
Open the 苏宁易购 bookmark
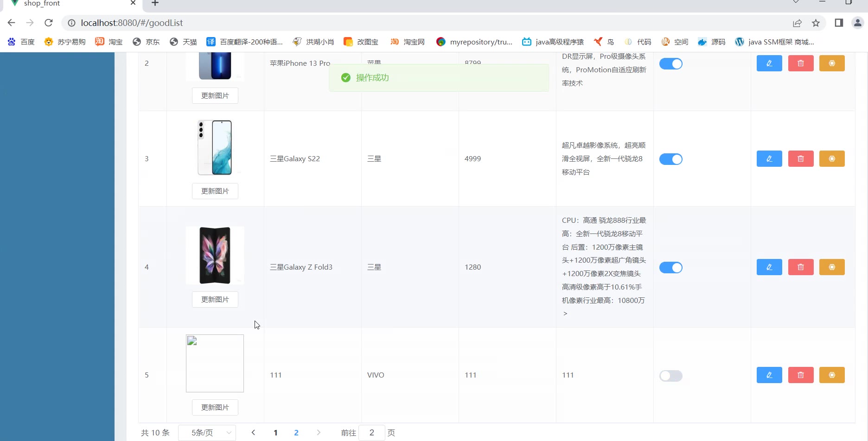coord(65,42)
